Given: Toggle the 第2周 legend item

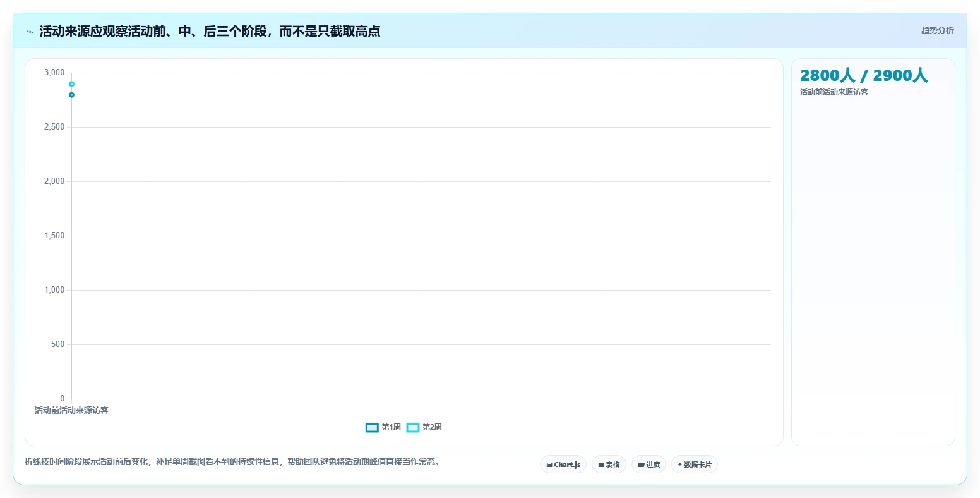Looking at the screenshot, I should 424,427.
